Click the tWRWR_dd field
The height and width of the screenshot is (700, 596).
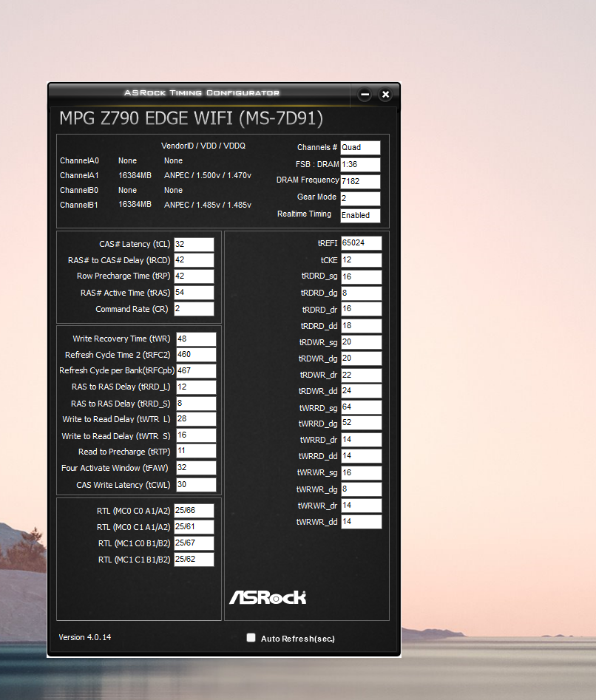[x=361, y=522]
